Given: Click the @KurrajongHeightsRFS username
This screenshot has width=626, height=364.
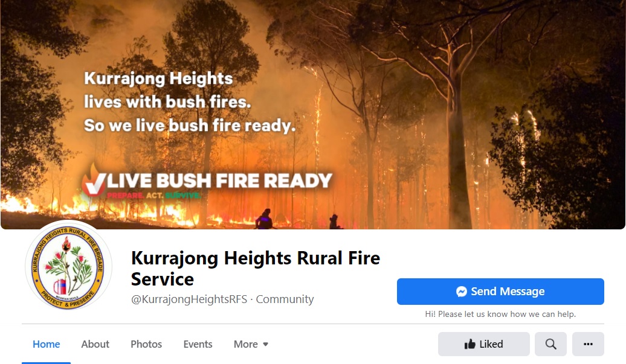Looking at the screenshot, I should [x=189, y=299].
